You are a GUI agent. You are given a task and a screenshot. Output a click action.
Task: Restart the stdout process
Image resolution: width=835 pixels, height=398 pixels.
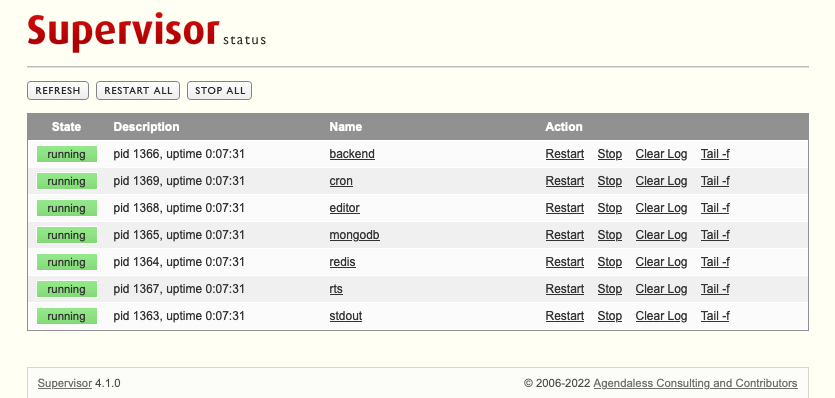pos(564,316)
